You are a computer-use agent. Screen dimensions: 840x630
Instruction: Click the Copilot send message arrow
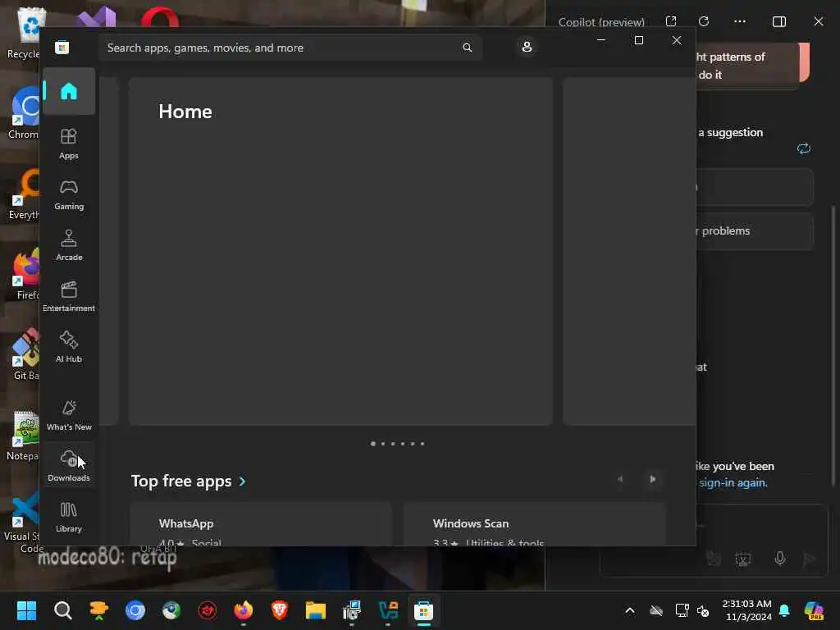point(809,559)
